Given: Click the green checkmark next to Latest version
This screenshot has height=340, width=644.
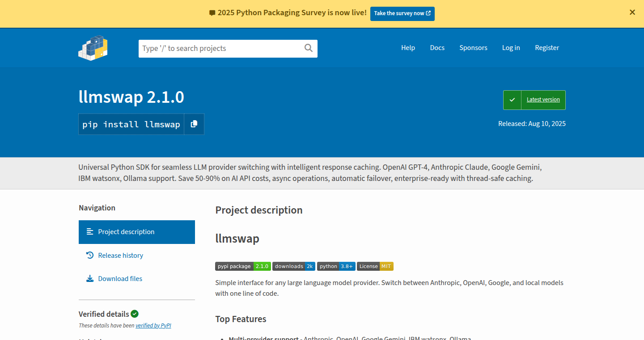Looking at the screenshot, I should 512,100.
